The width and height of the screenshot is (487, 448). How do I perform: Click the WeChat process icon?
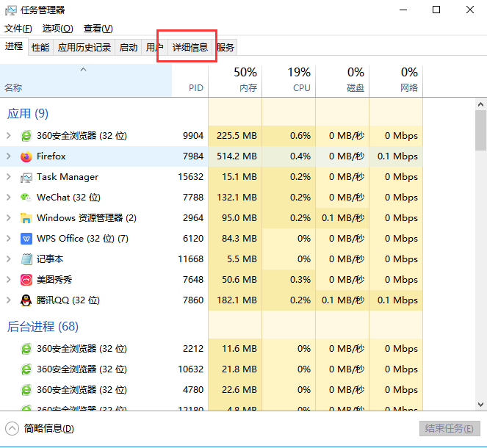(26, 198)
